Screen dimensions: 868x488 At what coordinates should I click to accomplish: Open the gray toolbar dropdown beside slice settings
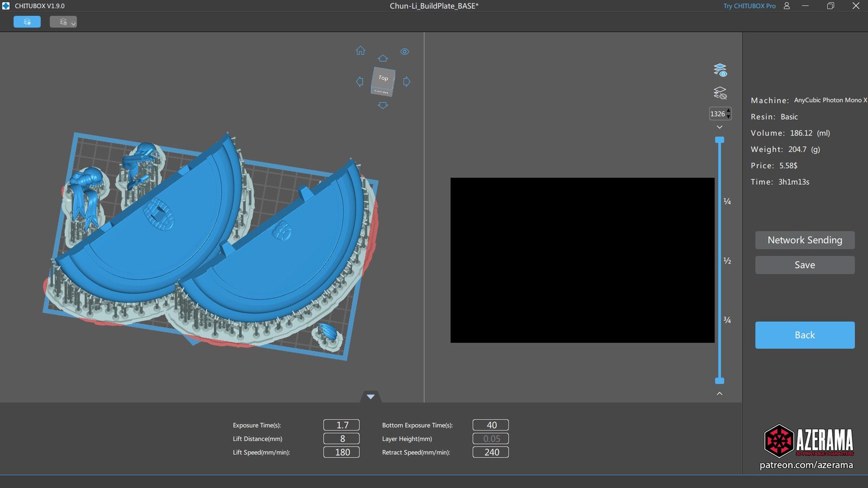click(x=63, y=22)
